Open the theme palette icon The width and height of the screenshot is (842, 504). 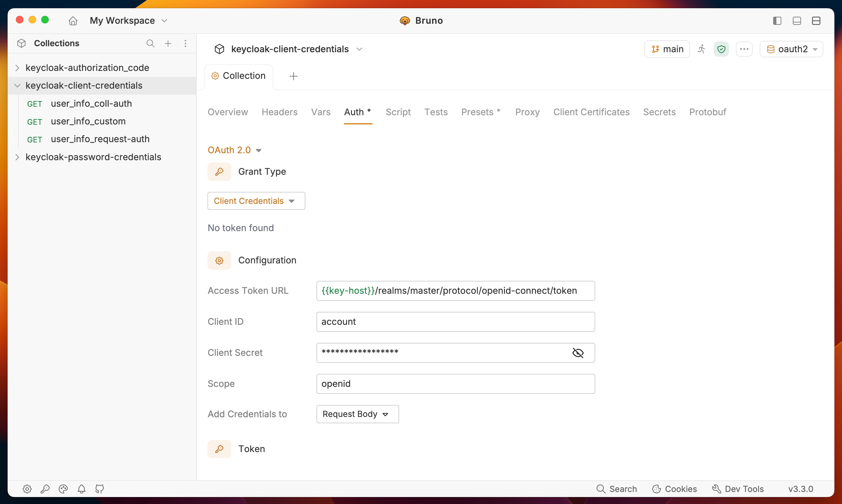tap(63, 489)
